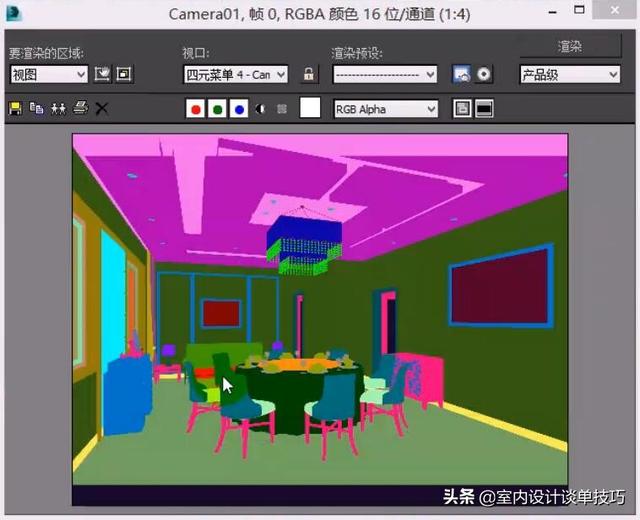Image resolution: width=640 pixels, height=520 pixels.
Task: Open the area to render dropdown
Action: [49, 75]
